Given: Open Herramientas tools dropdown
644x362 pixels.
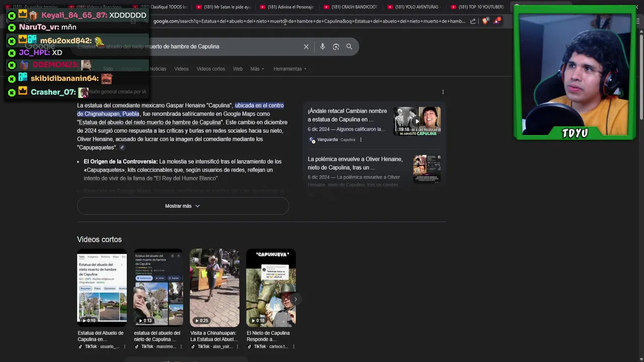Looking at the screenshot, I should click(x=290, y=69).
